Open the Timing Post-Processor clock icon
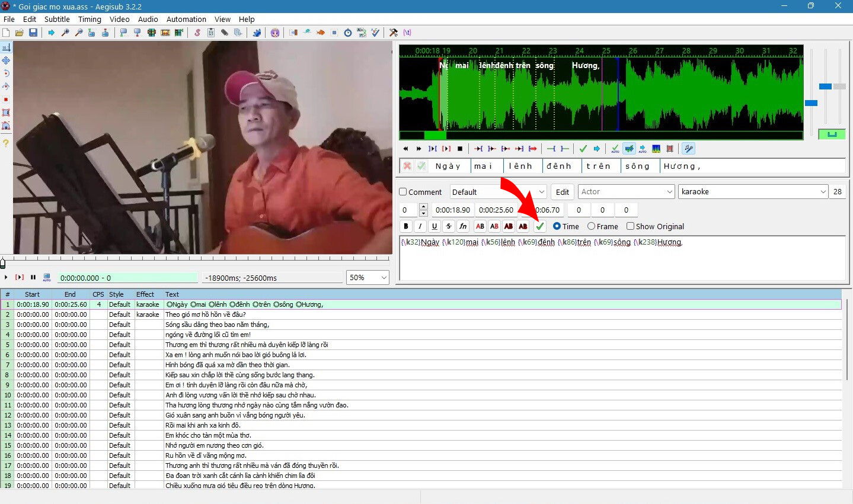The width and height of the screenshot is (853, 504). coord(347,33)
